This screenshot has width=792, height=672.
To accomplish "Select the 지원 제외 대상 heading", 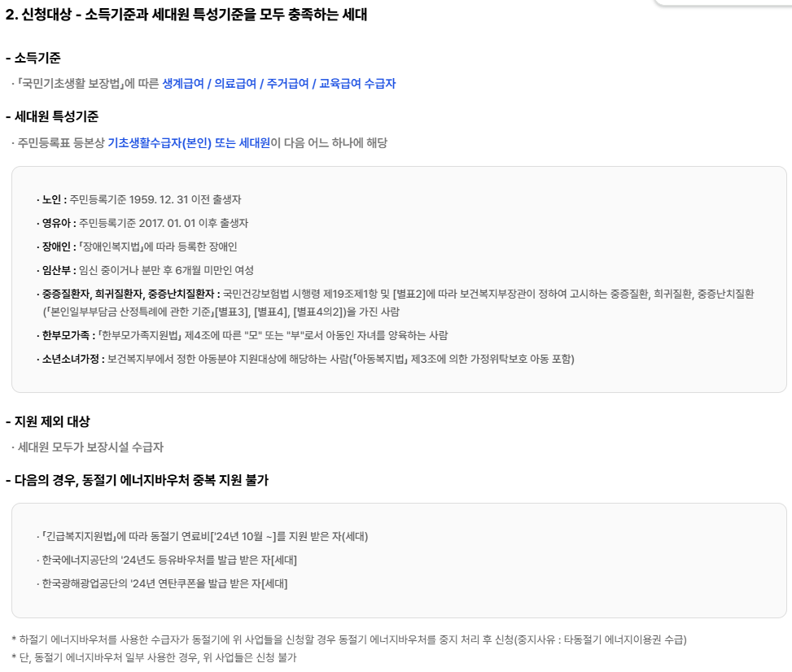I will (x=50, y=421).
